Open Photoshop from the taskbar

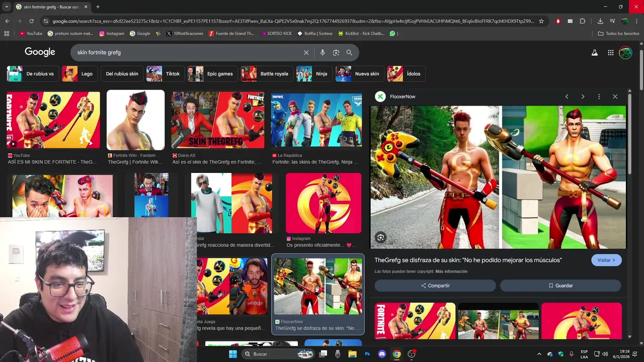tap(367, 354)
